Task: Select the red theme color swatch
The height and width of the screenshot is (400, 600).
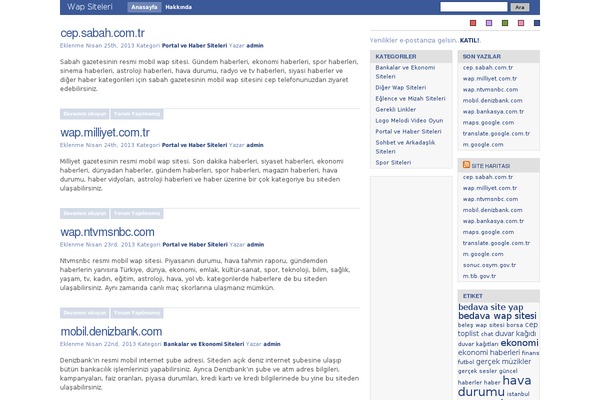Action: coord(473,23)
